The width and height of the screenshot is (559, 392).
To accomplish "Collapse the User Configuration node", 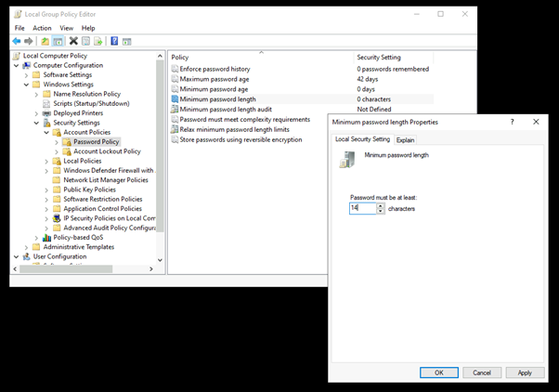I will [17, 256].
